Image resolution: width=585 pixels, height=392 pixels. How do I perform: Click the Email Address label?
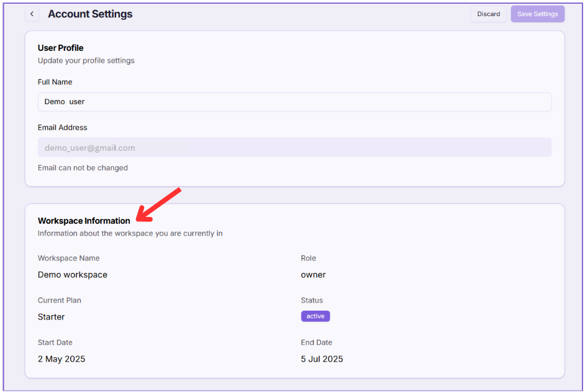62,127
